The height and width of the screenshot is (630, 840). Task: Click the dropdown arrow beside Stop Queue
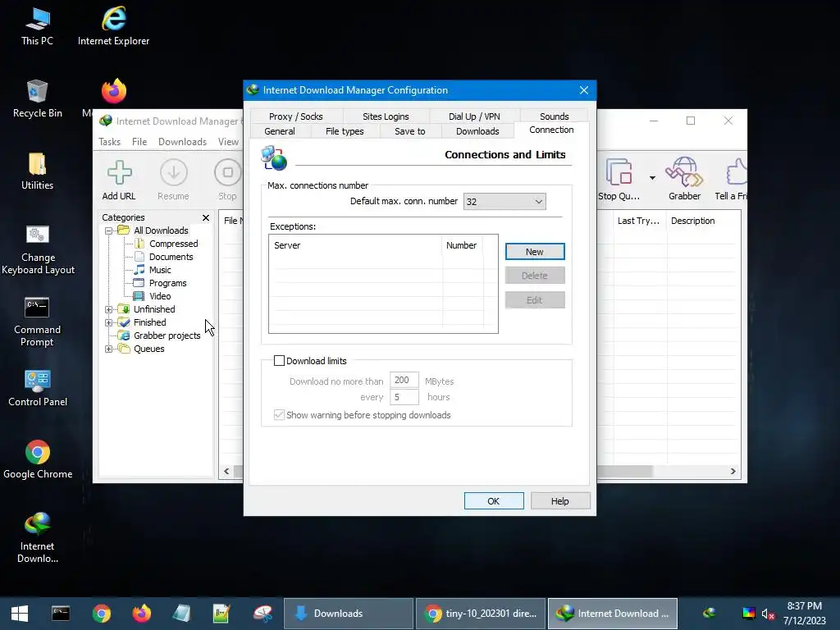[652, 178]
